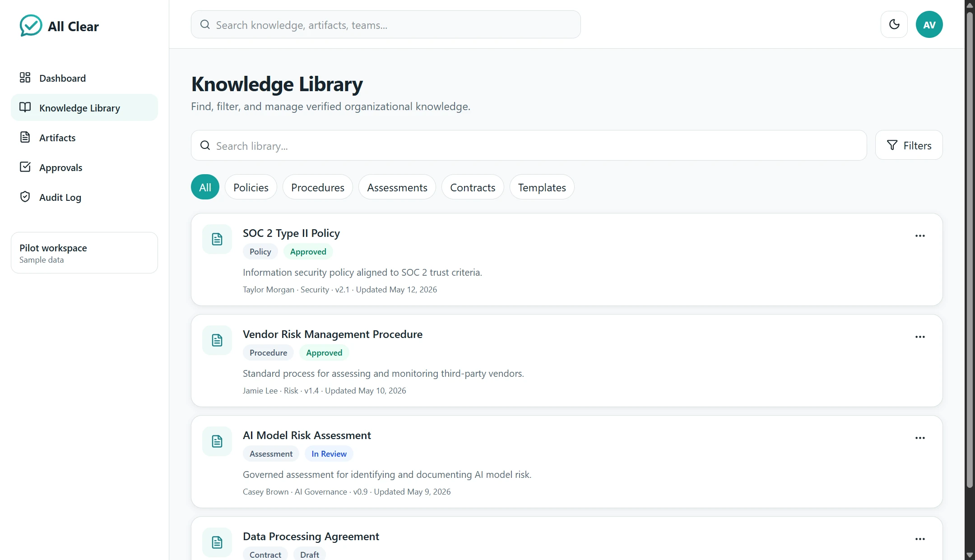Viewport: 975px width, 560px height.
Task: Click Approved badge on SOC 2 Type II Policy
Action: coord(308,252)
